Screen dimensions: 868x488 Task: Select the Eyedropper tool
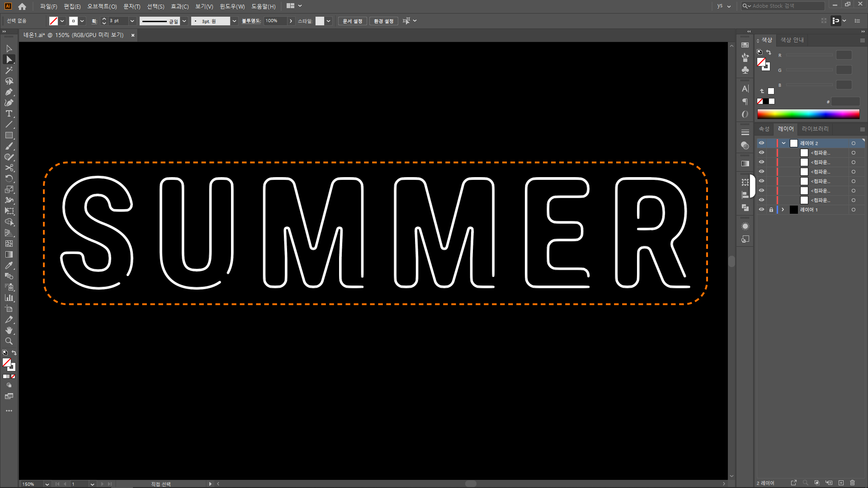[9, 266]
